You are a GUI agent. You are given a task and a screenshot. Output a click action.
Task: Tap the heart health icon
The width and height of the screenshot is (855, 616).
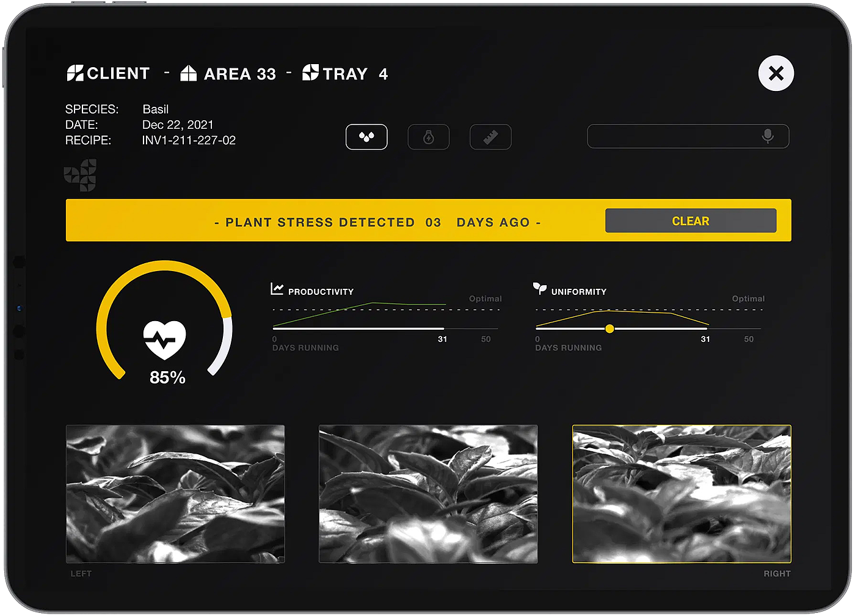pos(164,339)
